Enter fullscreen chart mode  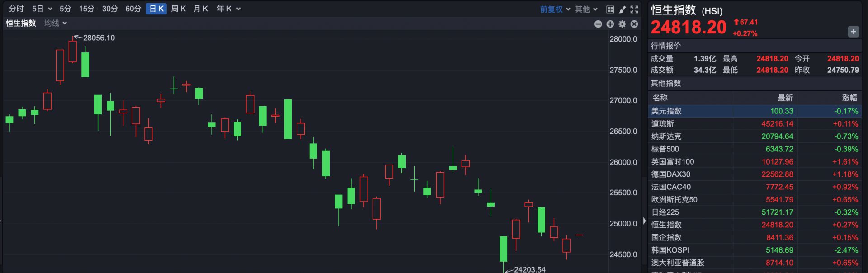pyautogui.click(x=634, y=9)
